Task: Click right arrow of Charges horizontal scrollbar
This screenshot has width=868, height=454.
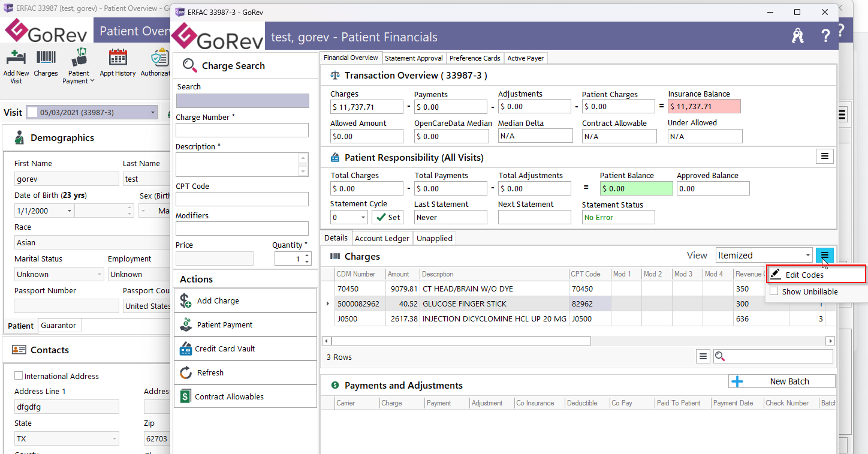Action: tap(830, 341)
